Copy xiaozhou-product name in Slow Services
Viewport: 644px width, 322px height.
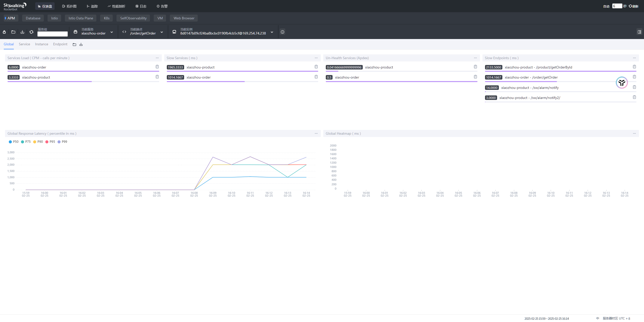pos(316,67)
